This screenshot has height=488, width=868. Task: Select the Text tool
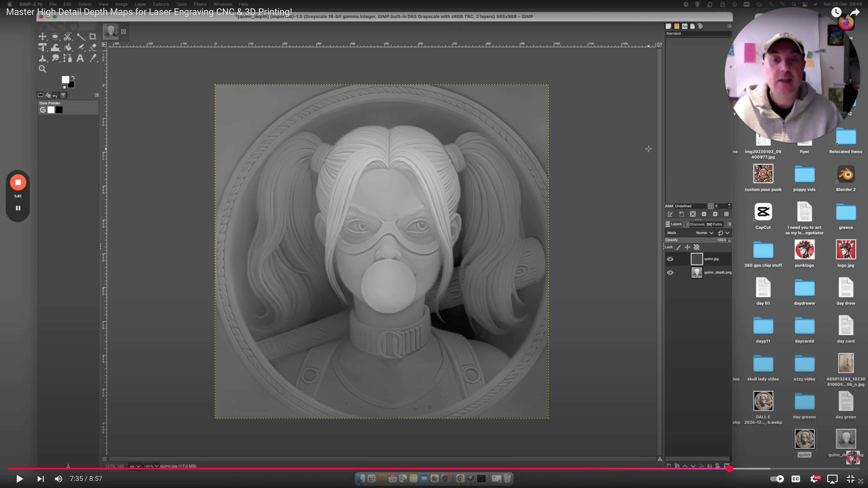[x=80, y=58]
